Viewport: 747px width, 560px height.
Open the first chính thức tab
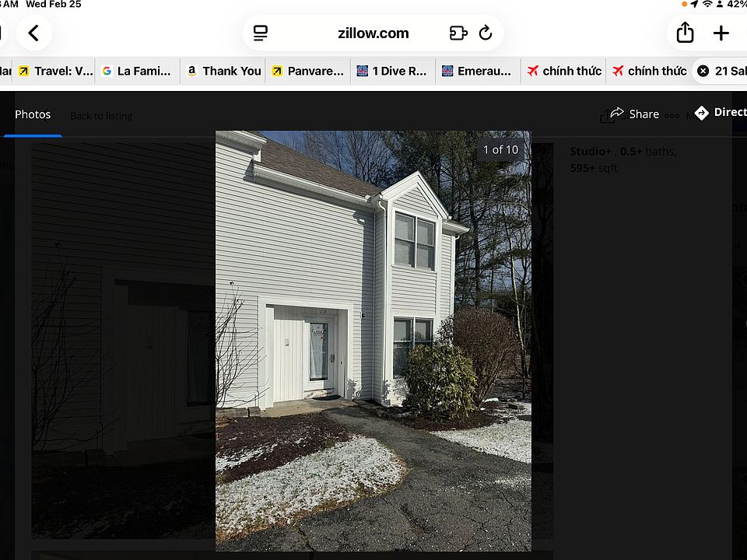click(x=563, y=71)
